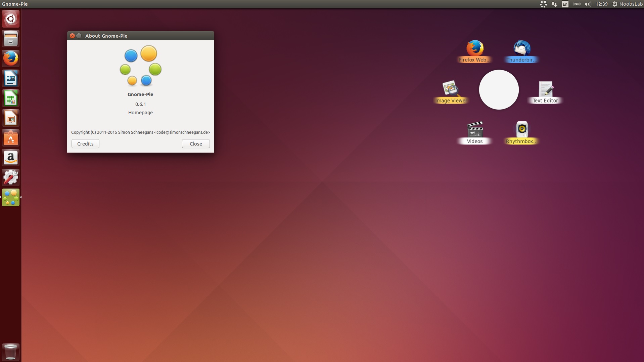This screenshot has width=644, height=362.
Task: Open LibreOffice Writer in the launcher
Action: tap(11, 78)
